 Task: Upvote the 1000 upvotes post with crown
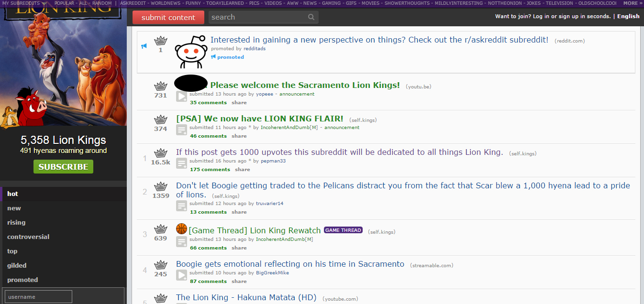pyautogui.click(x=161, y=153)
